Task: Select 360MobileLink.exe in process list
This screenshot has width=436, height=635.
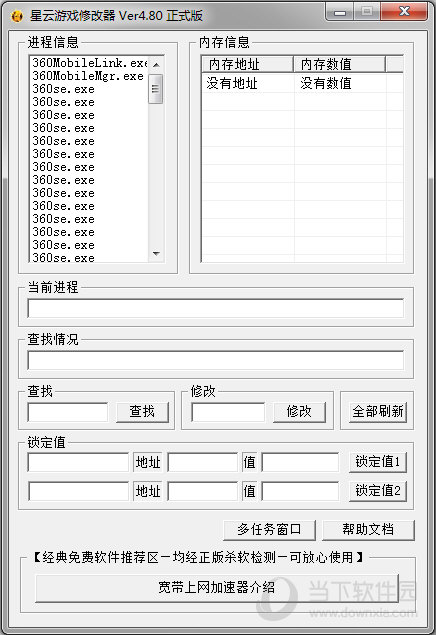Action: [x=89, y=63]
